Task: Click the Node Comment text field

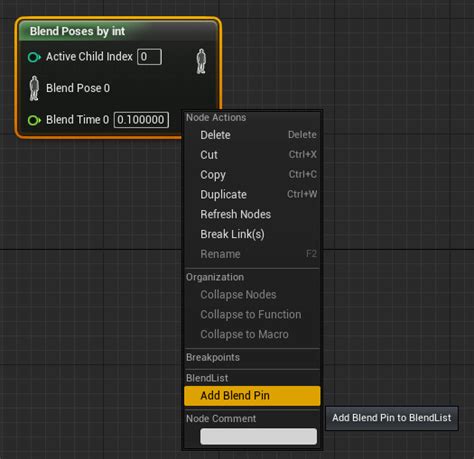Action: [x=258, y=436]
